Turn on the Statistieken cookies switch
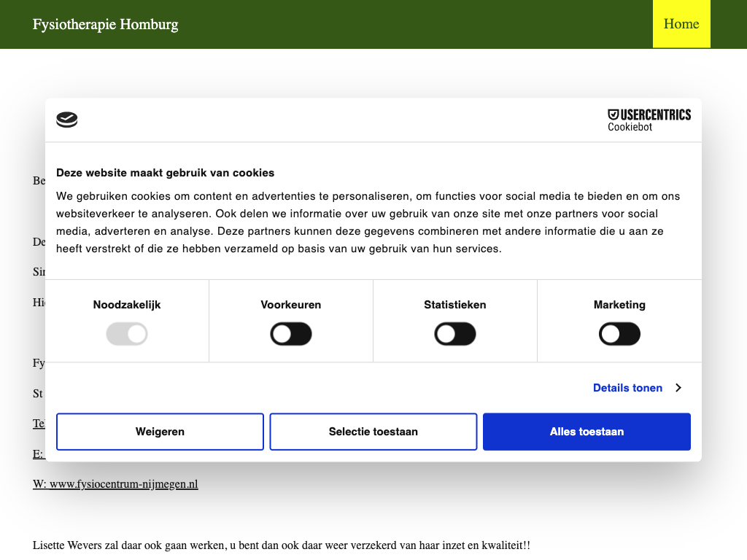This screenshot has width=747, height=560. (x=455, y=335)
